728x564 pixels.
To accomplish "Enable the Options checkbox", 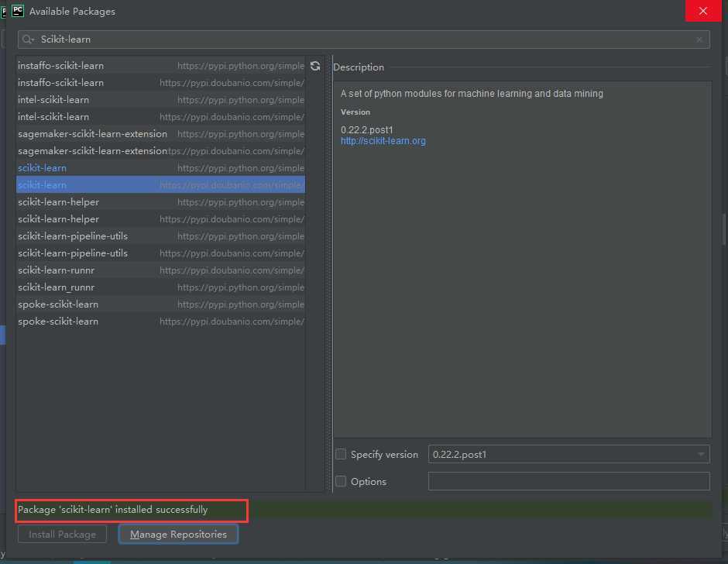I will point(341,481).
